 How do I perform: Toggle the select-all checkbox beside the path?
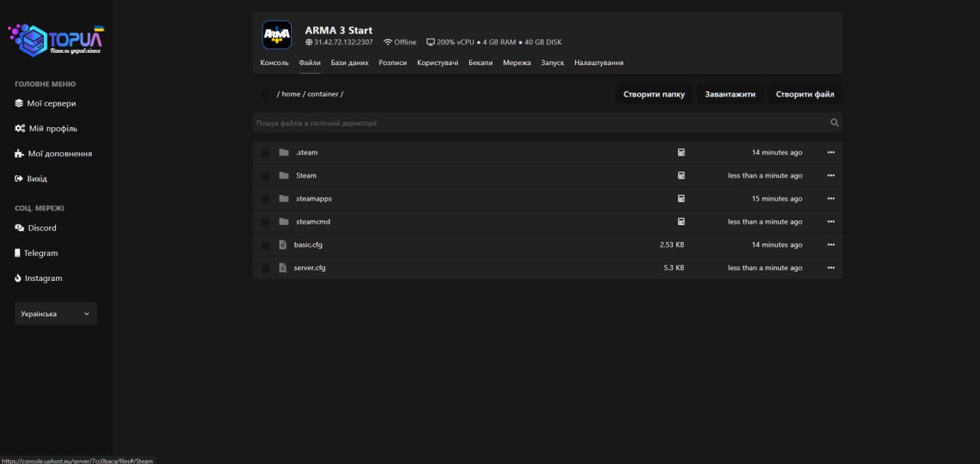pyautogui.click(x=265, y=94)
